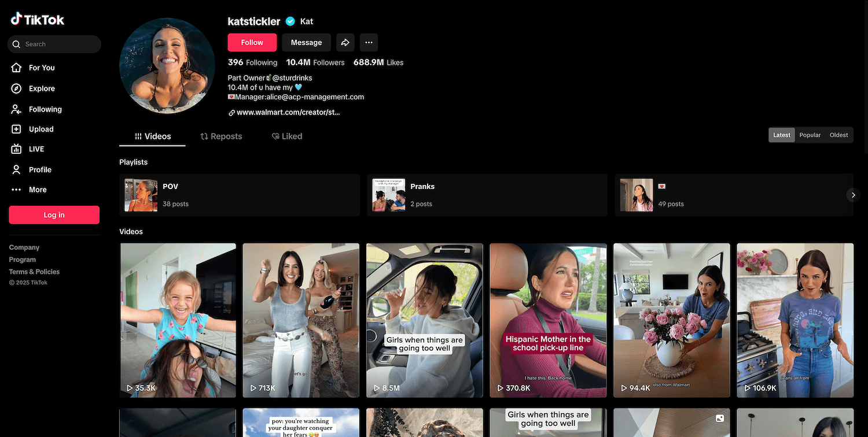Image resolution: width=868 pixels, height=437 pixels.
Task: Sort videos by Oldest
Action: tap(838, 135)
